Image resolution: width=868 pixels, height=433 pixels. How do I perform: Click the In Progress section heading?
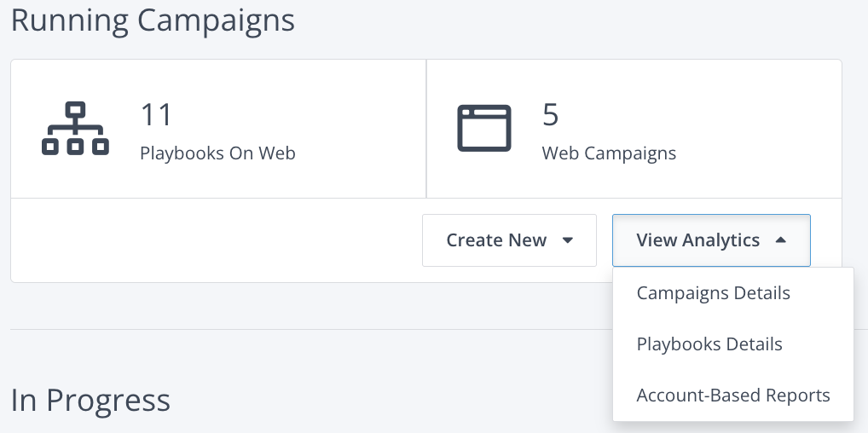(x=90, y=400)
